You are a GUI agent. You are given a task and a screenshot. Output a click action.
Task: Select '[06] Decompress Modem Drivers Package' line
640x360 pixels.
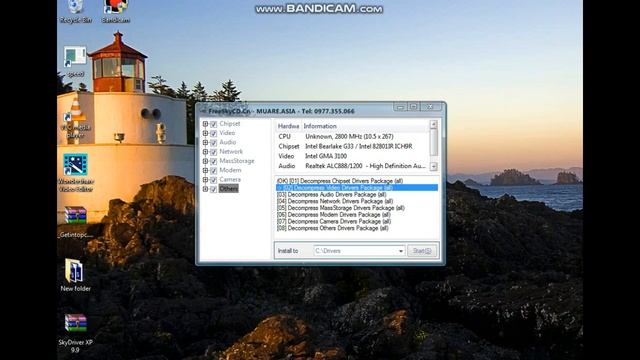(357, 215)
